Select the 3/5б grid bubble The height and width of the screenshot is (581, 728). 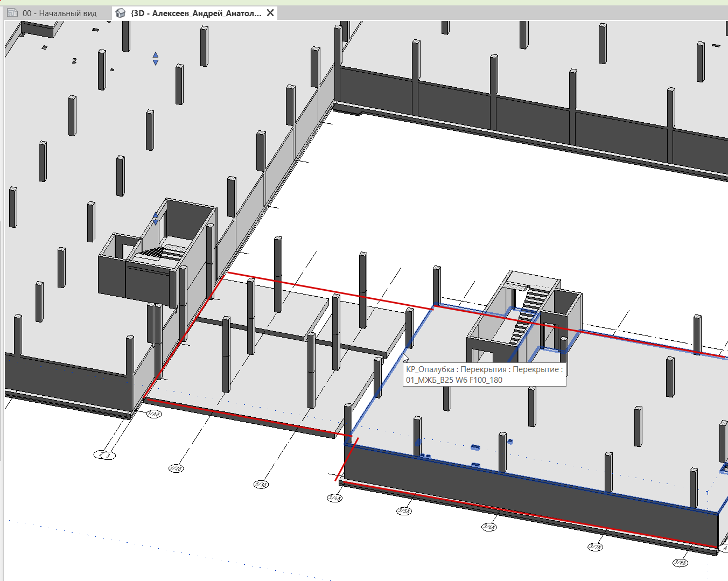pyautogui.click(x=404, y=510)
